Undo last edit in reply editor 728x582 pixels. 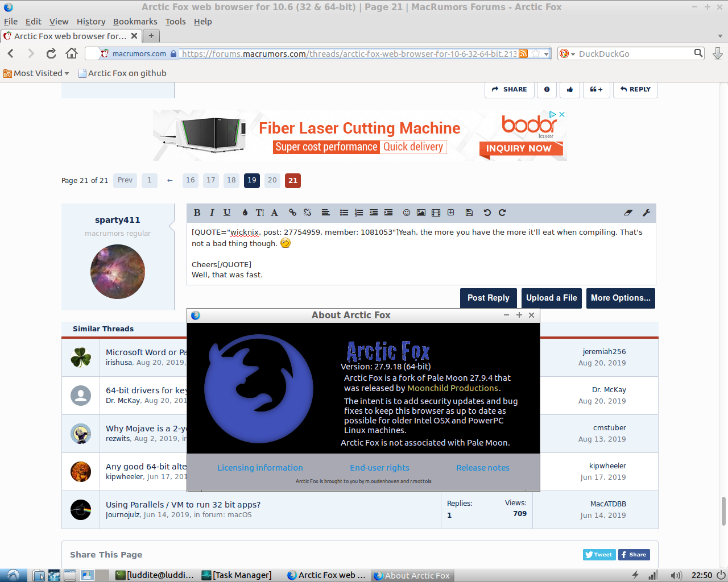[x=487, y=213]
